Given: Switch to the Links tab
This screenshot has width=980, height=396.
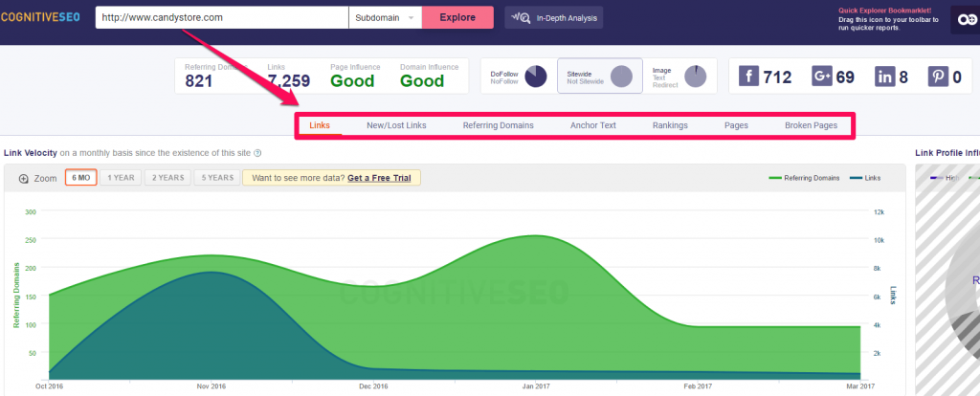Looking at the screenshot, I should tap(320, 125).
